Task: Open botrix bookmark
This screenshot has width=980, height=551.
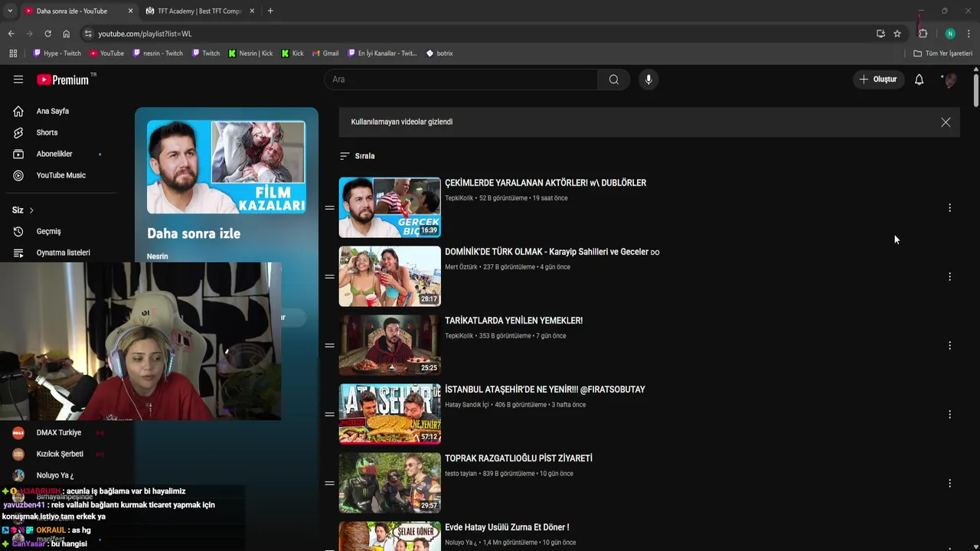Action: [x=439, y=54]
